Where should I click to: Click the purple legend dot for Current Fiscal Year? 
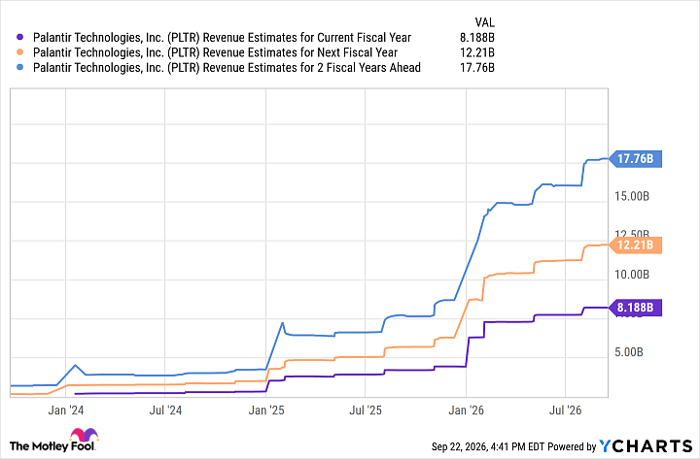pos(19,38)
